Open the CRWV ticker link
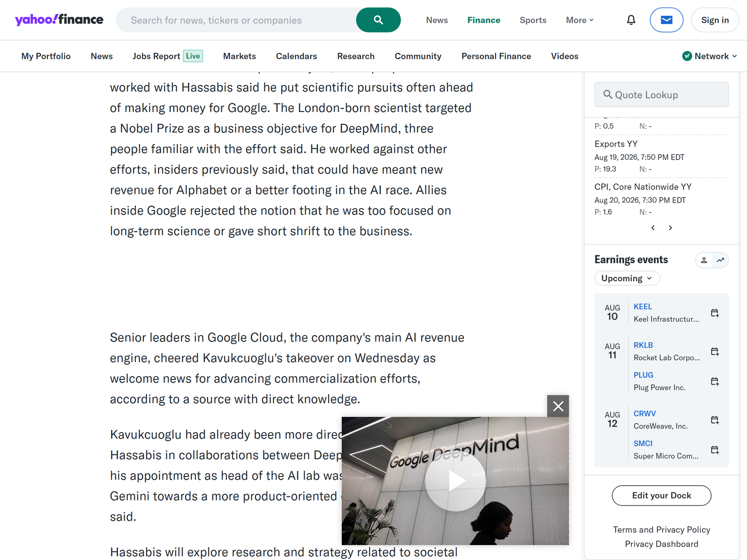This screenshot has width=747, height=560. [x=645, y=414]
